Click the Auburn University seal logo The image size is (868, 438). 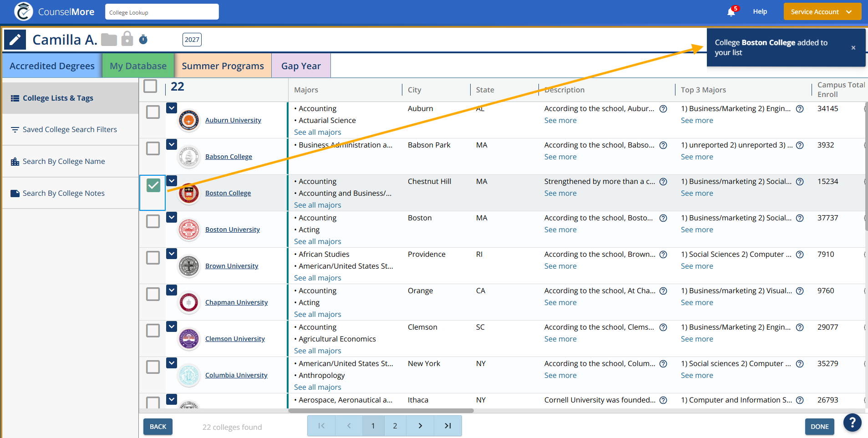[188, 121]
